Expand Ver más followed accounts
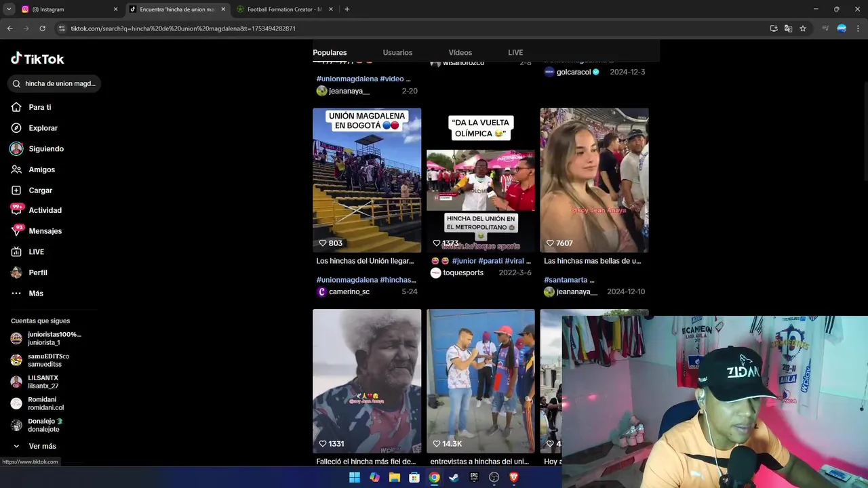 coord(35,446)
